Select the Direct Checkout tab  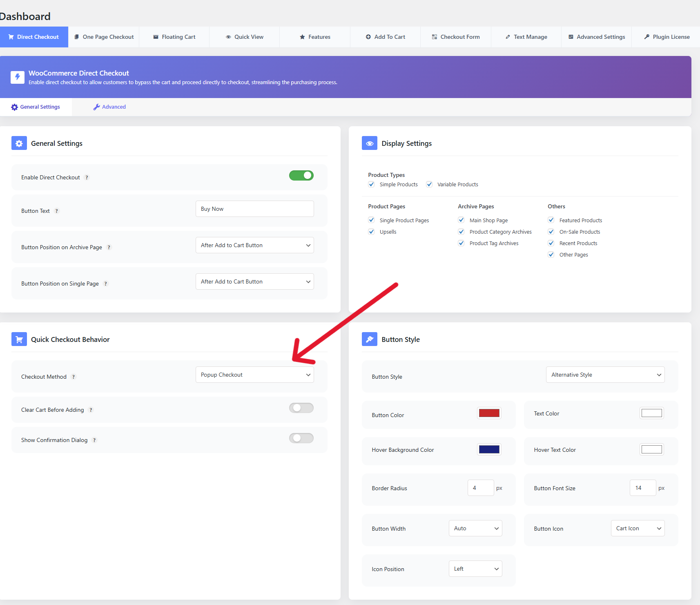34,37
